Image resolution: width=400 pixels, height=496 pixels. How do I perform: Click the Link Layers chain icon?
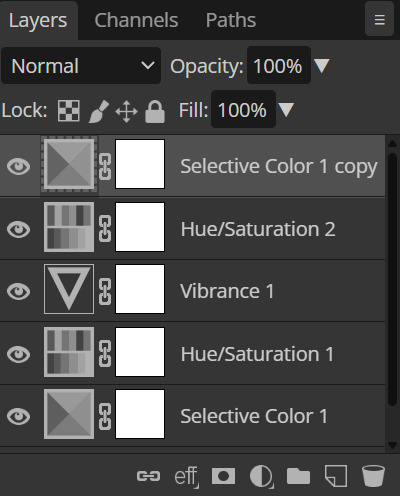pos(148,476)
